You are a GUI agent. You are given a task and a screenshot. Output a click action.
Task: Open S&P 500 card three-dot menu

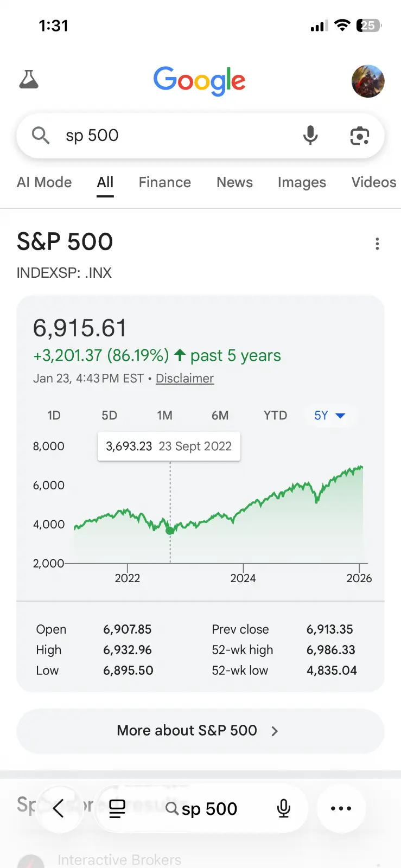click(377, 244)
